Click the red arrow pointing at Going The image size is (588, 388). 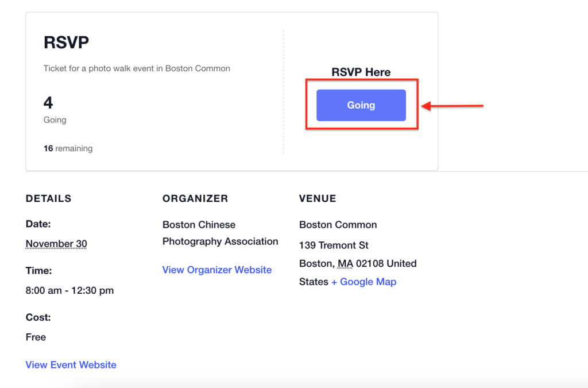click(x=452, y=106)
